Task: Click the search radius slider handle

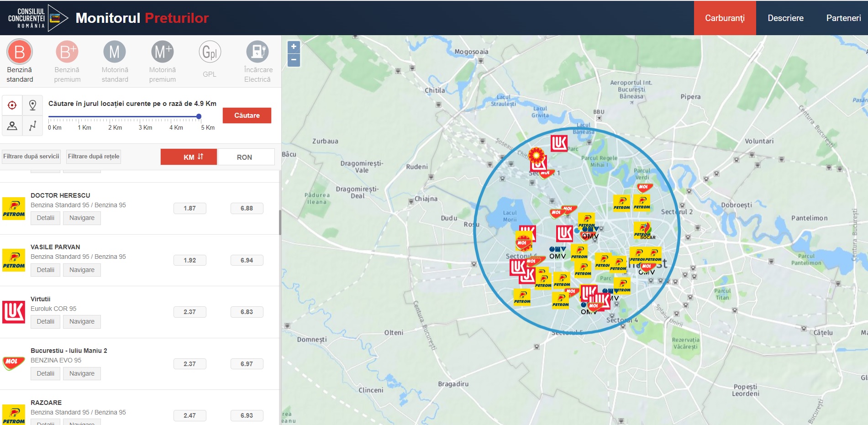Action: (199, 116)
